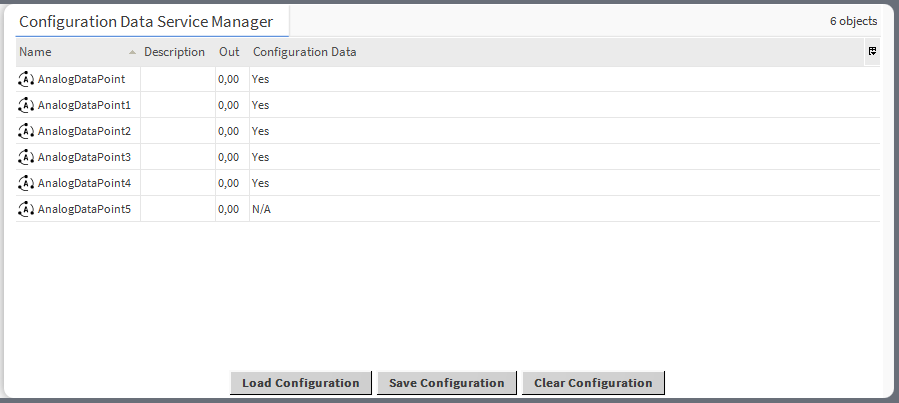This screenshot has width=899, height=403.
Task: Click the AnalogDataPoint4 point icon
Action: pyautogui.click(x=26, y=183)
